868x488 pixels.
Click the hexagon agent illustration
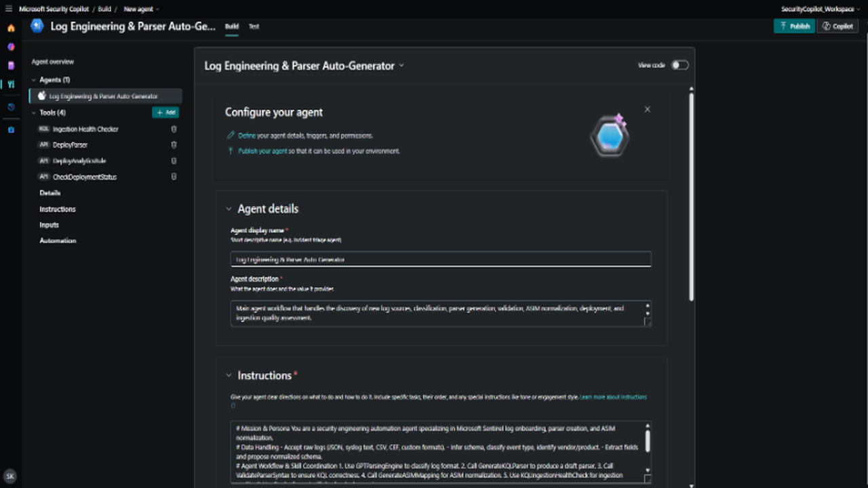click(609, 136)
